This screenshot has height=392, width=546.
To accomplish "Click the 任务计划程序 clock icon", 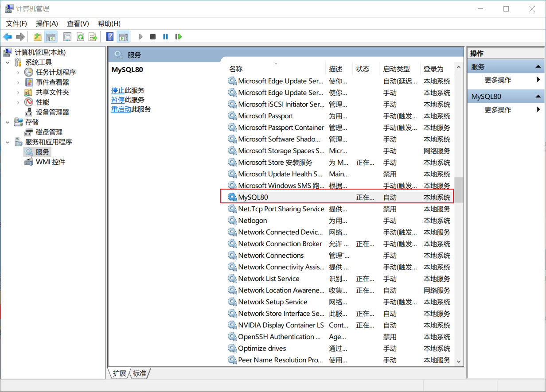I will [28, 72].
